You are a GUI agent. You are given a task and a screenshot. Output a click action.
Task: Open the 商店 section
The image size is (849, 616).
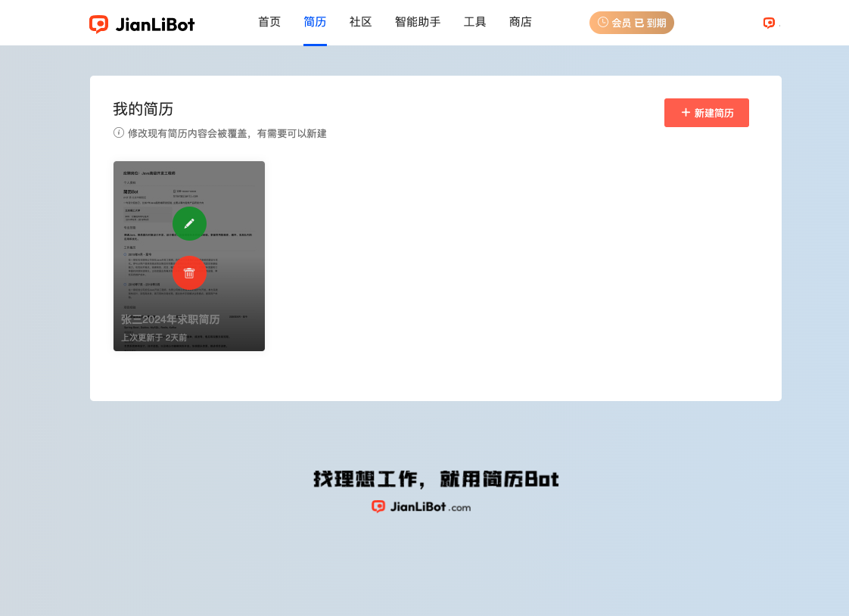coord(521,22)
